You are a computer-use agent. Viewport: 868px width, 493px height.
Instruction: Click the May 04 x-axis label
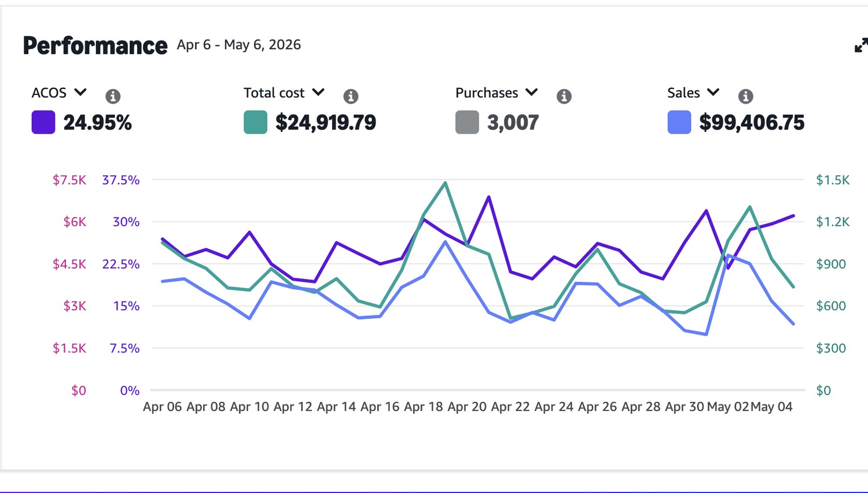[x=771, y=407]
